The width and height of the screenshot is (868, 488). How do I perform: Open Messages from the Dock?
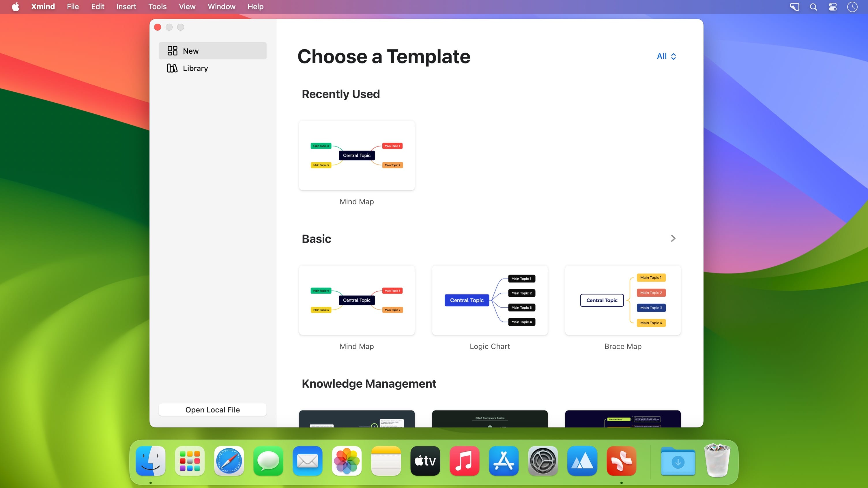pos(268,461)
